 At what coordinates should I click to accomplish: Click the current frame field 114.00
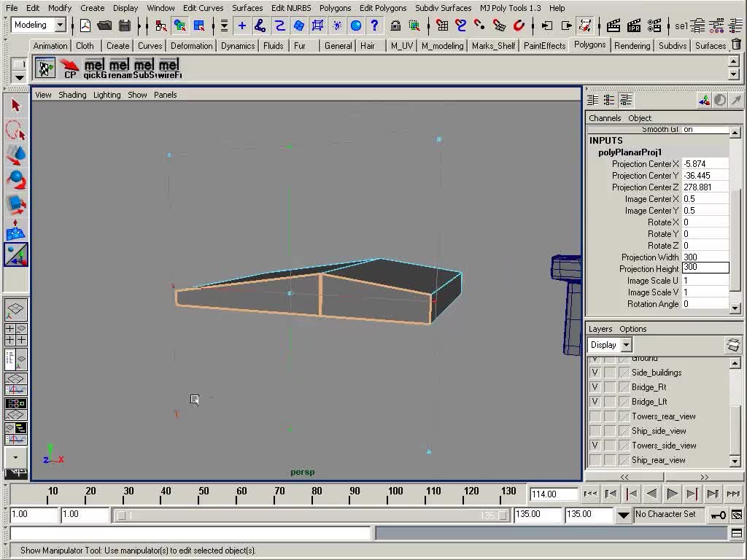(x=554, y=494)
